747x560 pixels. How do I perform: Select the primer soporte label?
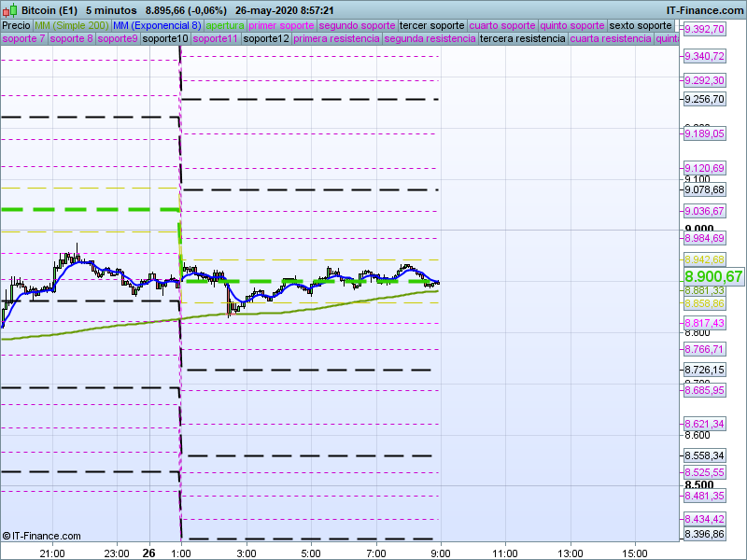282,25
